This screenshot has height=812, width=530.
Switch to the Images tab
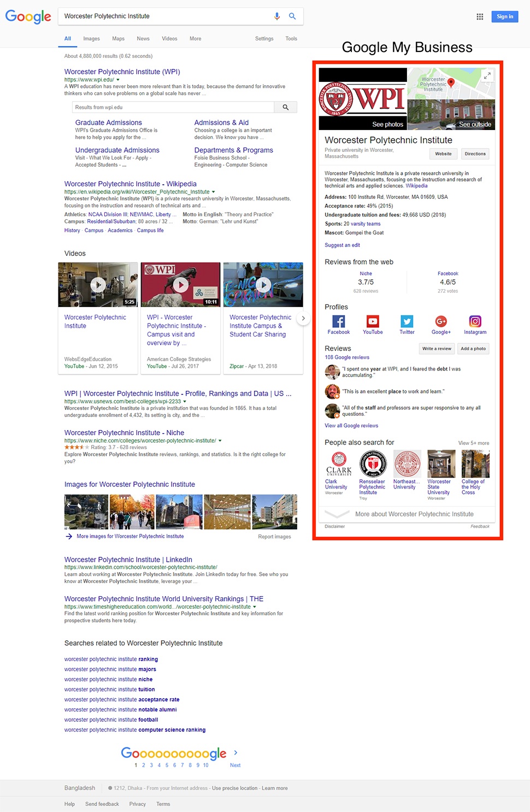coord(91,39)
